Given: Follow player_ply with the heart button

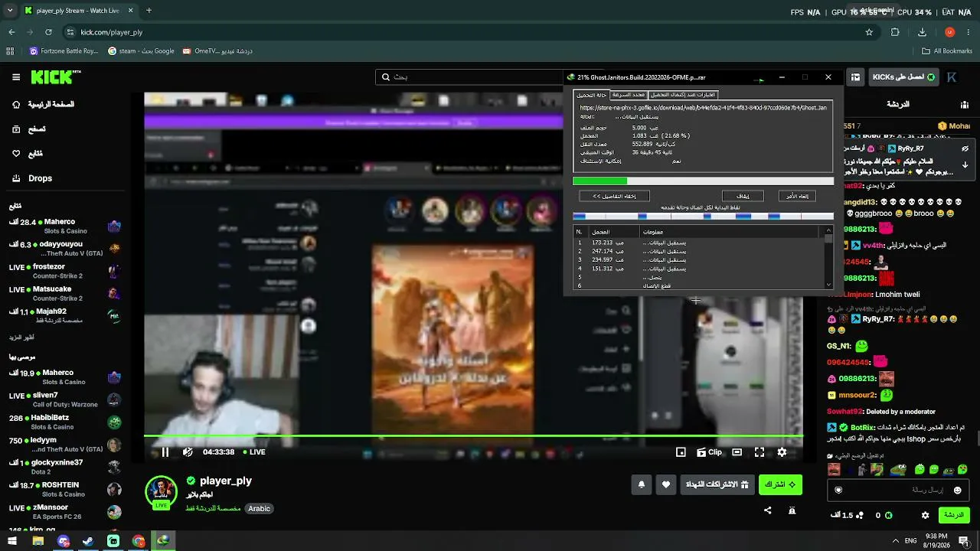Looking at the screenshot, I should click(666, 484).
